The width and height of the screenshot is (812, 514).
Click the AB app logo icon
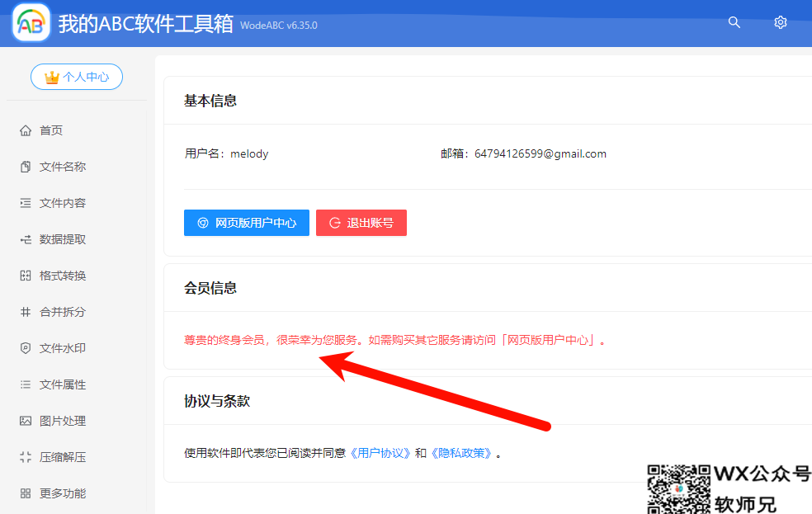pos(31,22)
